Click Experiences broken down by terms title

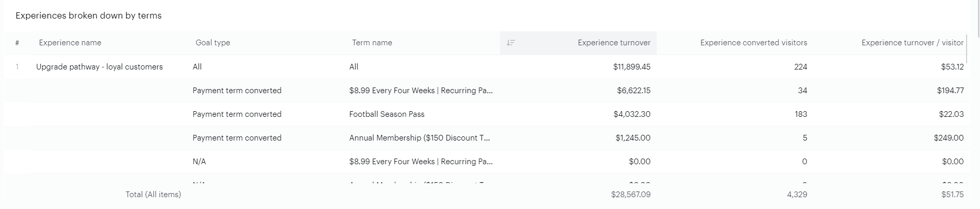89,16
